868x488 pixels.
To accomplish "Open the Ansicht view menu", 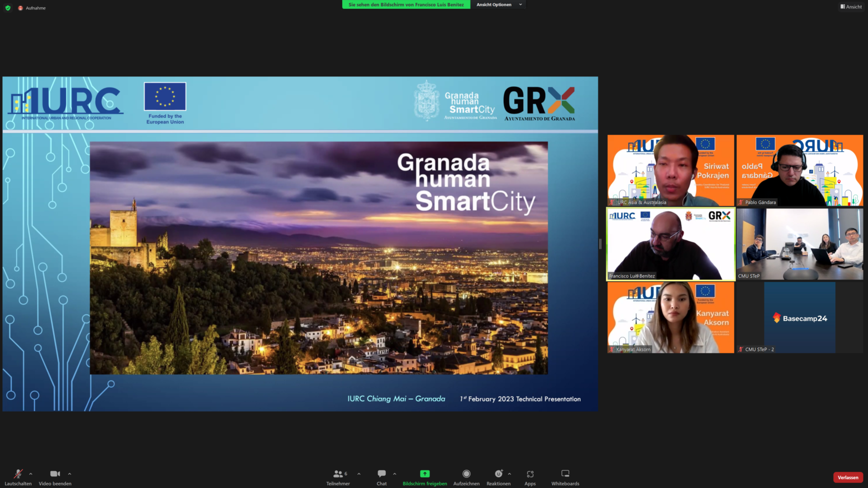I will point(851,7).
